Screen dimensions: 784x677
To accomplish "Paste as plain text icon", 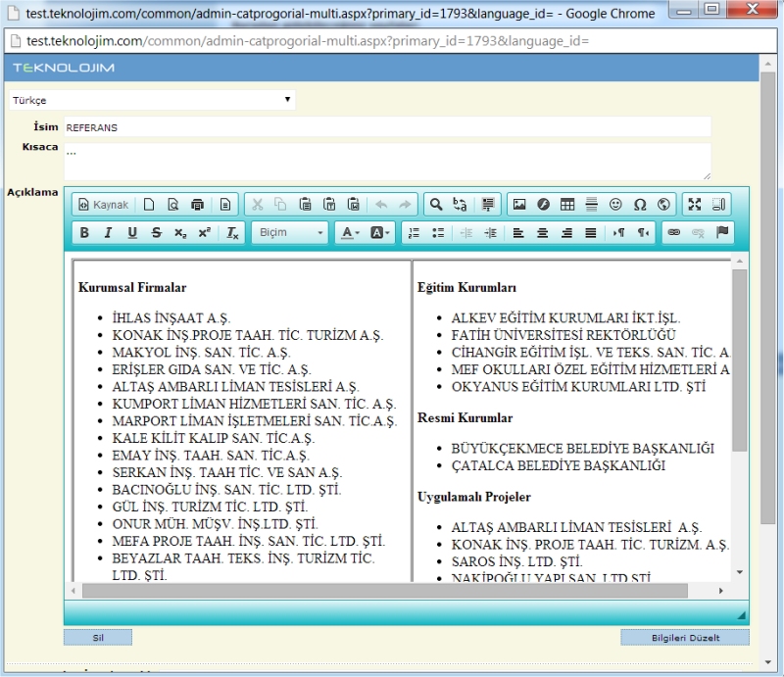I will (x=329, y=205).
